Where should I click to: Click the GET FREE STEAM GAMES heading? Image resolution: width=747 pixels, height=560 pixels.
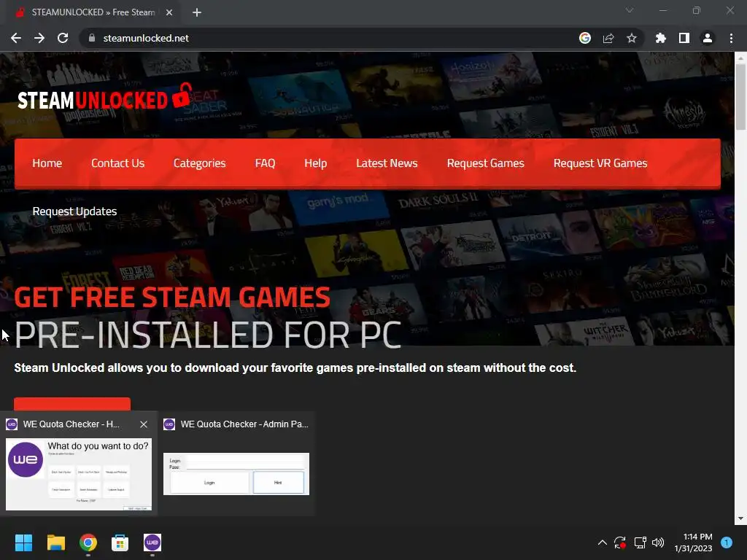point(172,297)
